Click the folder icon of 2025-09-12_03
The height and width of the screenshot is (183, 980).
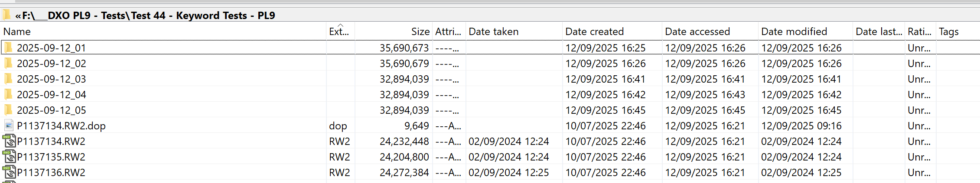[x=9, y=79]
